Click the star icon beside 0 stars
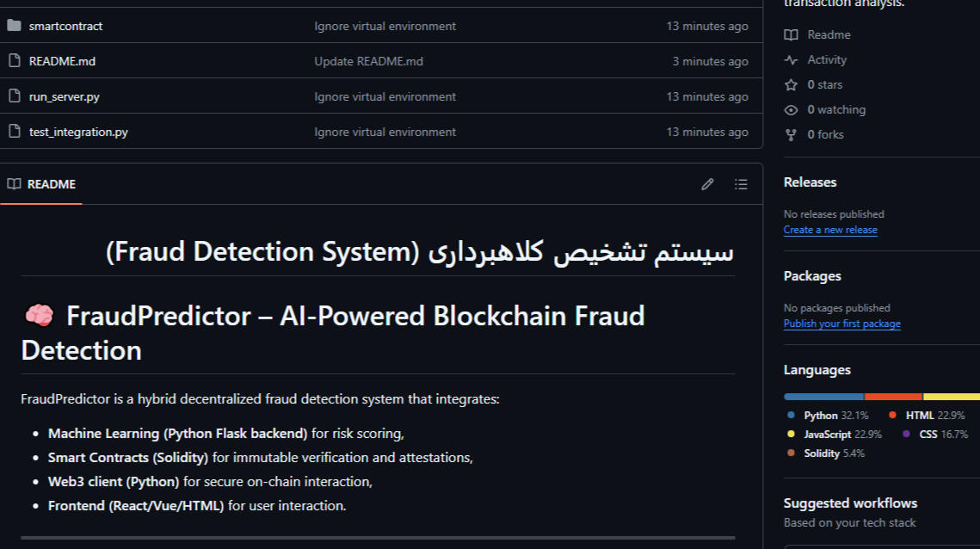The image size is (980, 549). coord(792,84)
